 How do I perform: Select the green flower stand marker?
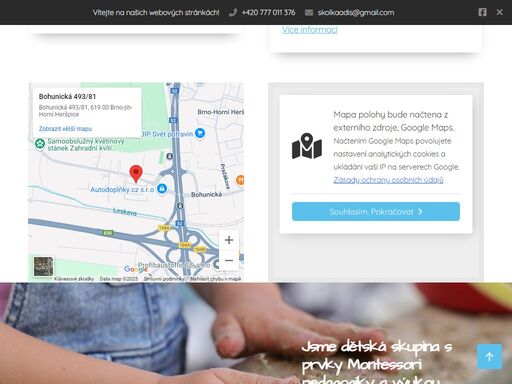tap(40, 144)
